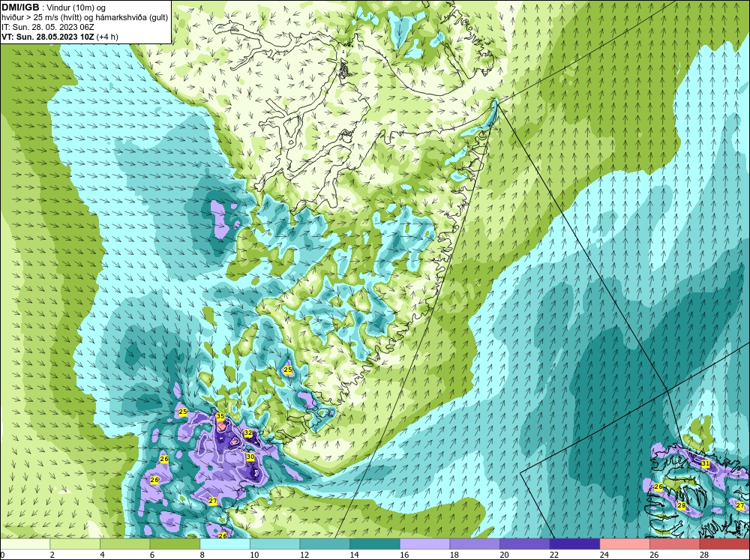The width and height of the screenshot is (750, 560).
Task: Click the '18' tick on the legend scale
Action: point(454,555)
